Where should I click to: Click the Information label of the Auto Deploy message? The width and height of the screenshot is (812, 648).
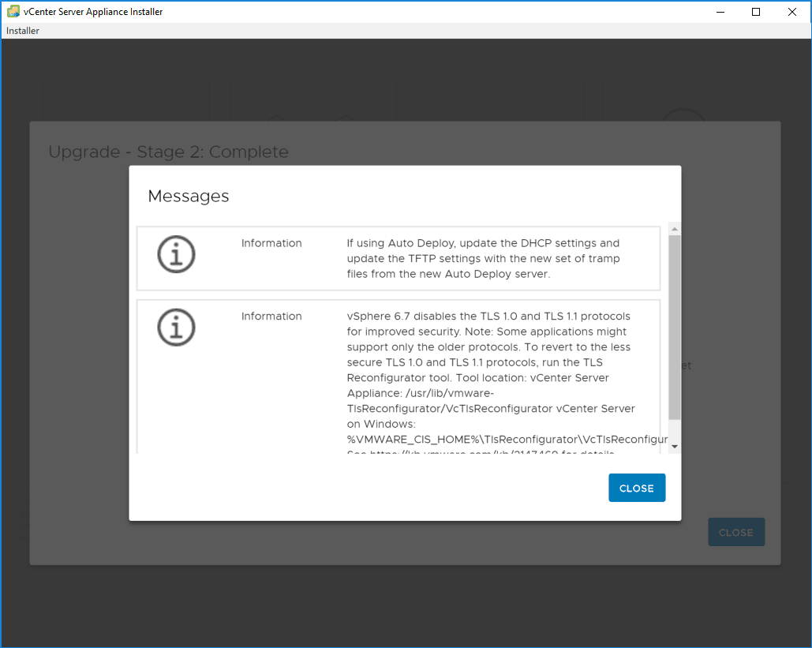tap(271, 243)
